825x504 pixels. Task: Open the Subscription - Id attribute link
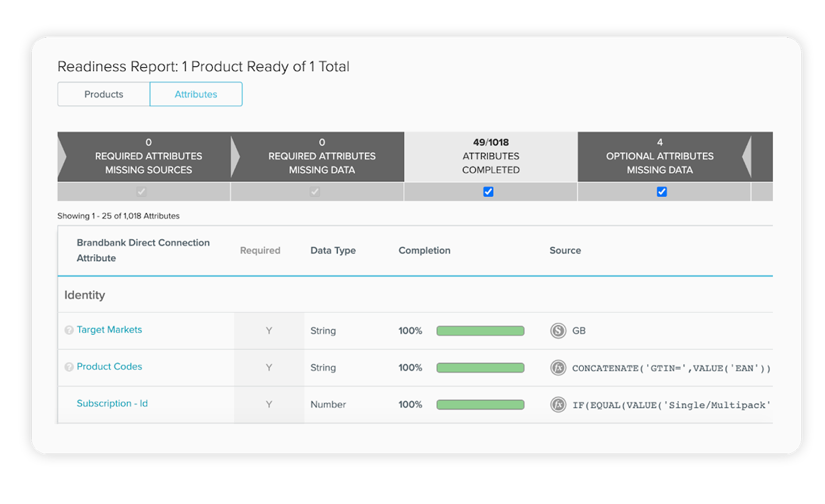[112, 403]
